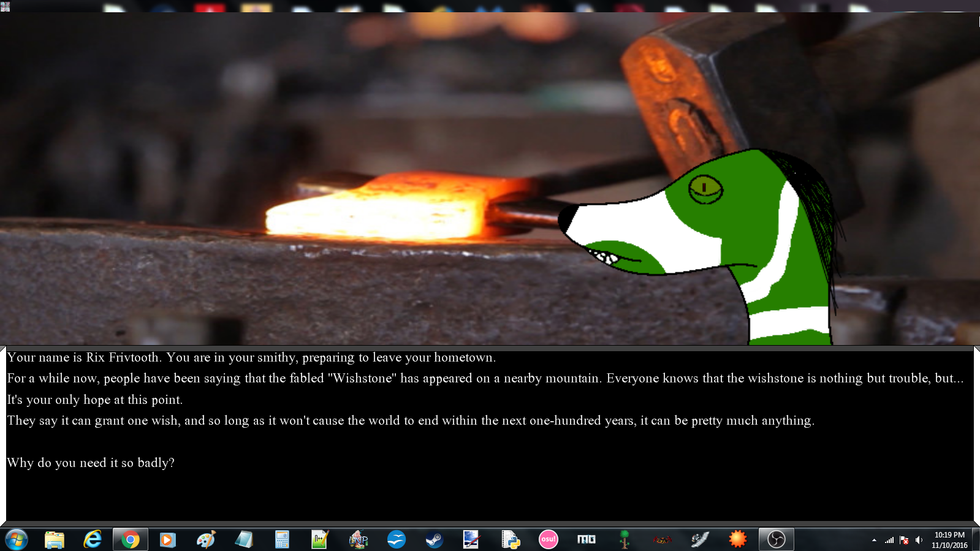The image size is (980, 551).
Task: Launch Terraria tree icon in the taskbar
Action: tap(625, 539)
